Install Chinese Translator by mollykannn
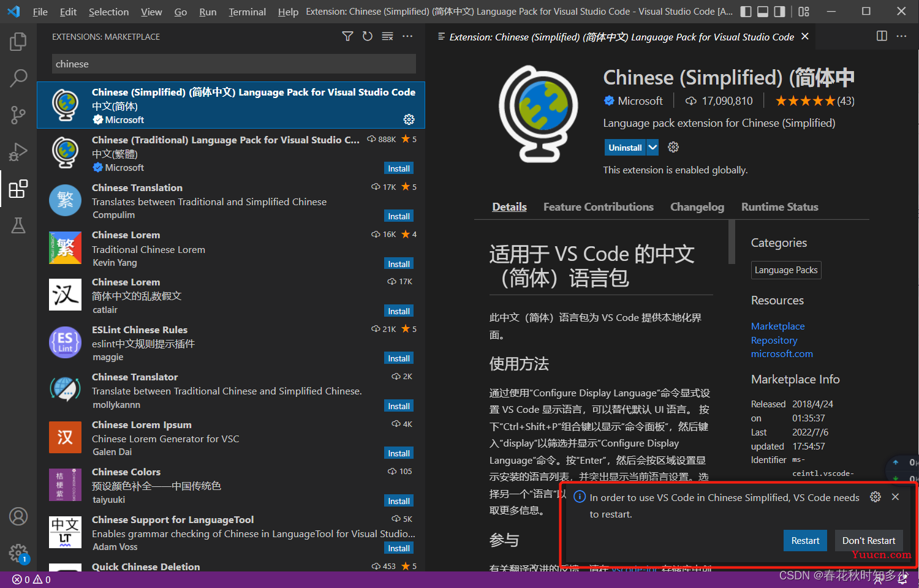Viewport: 919px width, 588px height. (399, 406)
